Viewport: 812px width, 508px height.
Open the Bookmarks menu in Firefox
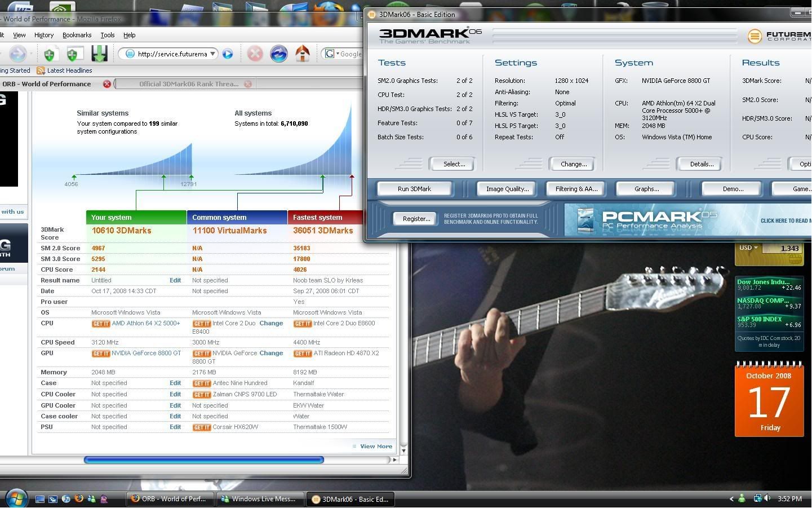[77, 35]
